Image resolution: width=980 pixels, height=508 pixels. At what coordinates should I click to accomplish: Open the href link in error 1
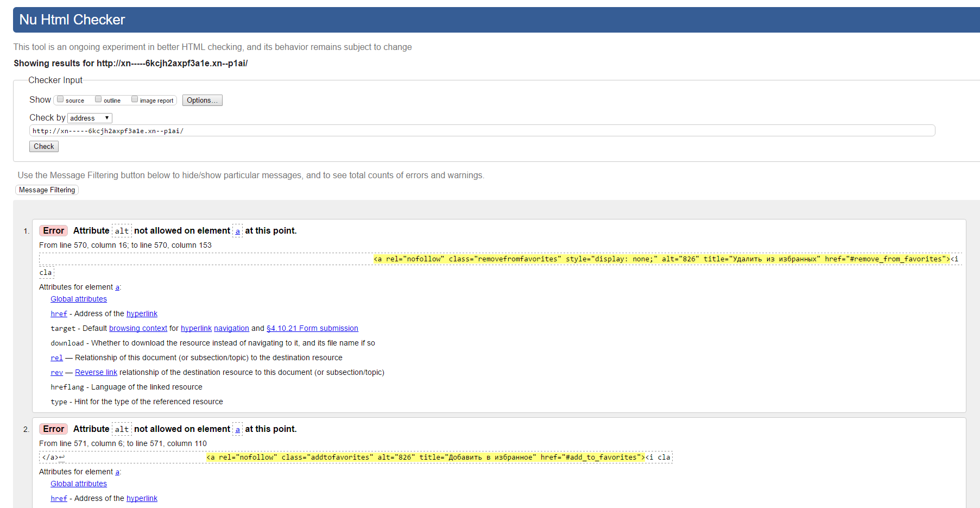[x=59, y=314]
